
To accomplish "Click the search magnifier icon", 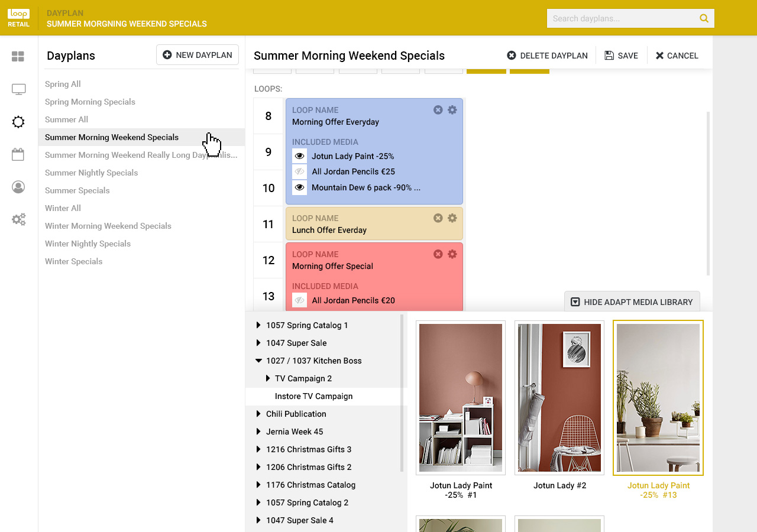I will coord(704,18).
